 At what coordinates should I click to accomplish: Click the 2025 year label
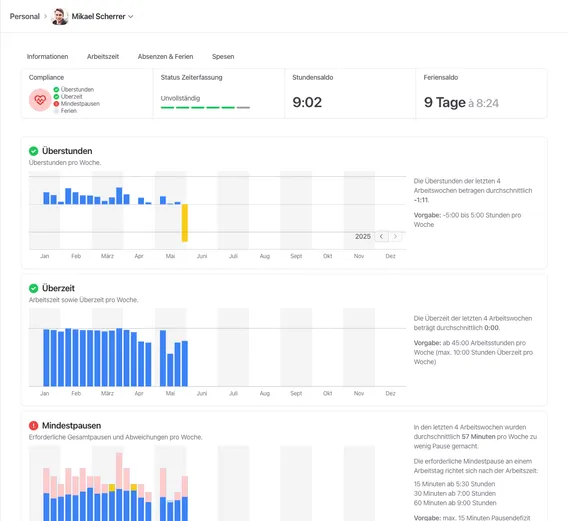[x=363, y=237]
